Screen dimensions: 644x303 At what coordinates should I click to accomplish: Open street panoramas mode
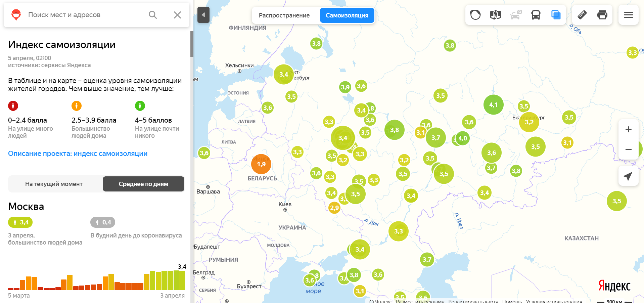(x=495, y=15)
